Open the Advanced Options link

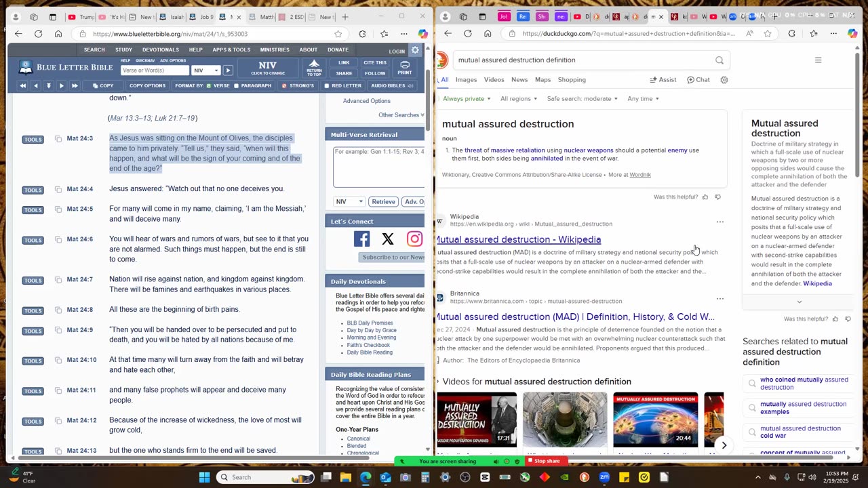coord(366,101)
